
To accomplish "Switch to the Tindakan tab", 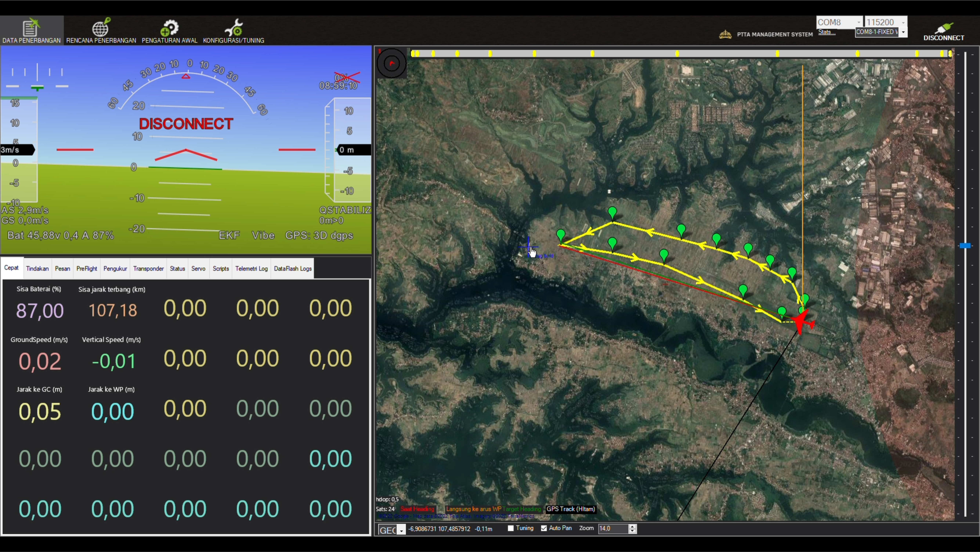I will coord(37,268).
